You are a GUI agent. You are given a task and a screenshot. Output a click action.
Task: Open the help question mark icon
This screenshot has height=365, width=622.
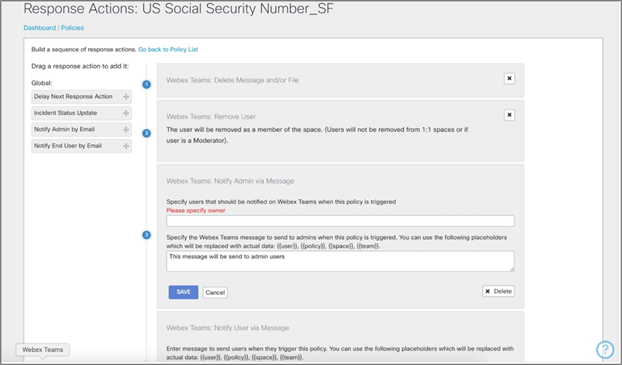(605, 350)
